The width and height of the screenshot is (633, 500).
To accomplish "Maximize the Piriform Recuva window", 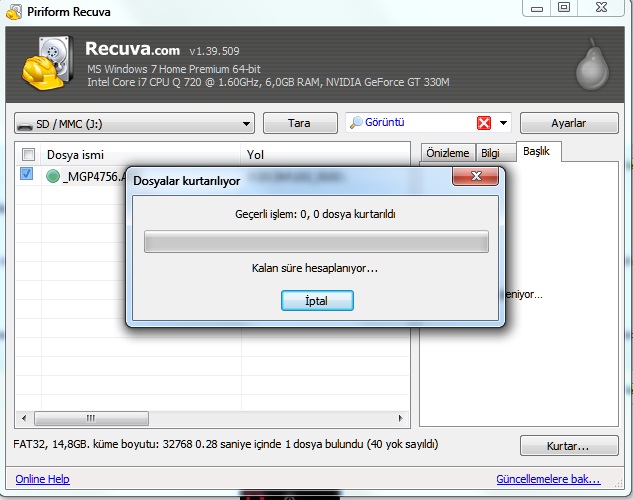I will pyautogui.click(x=564, y=7).
